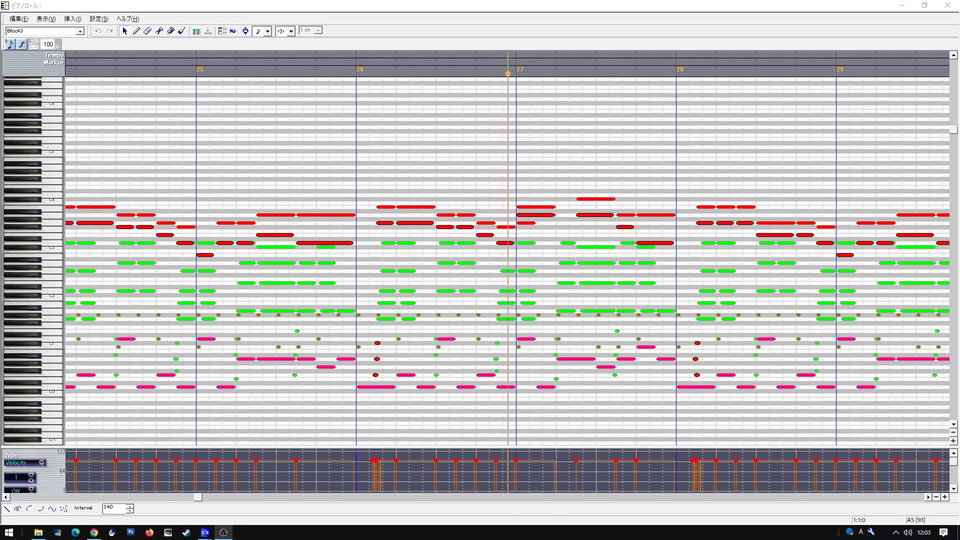
Task: Open the Windows notification center
Action: (x=943, y=533)
